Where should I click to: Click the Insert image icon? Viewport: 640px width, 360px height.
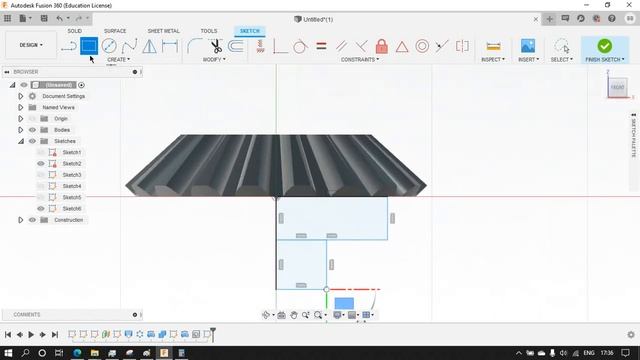[528, 46]
